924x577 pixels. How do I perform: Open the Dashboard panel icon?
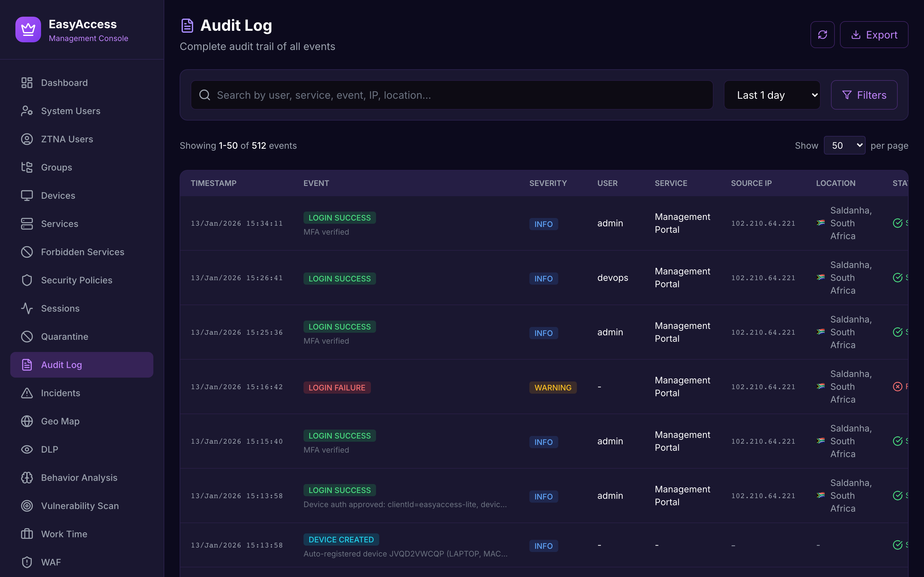coord(26,82)
